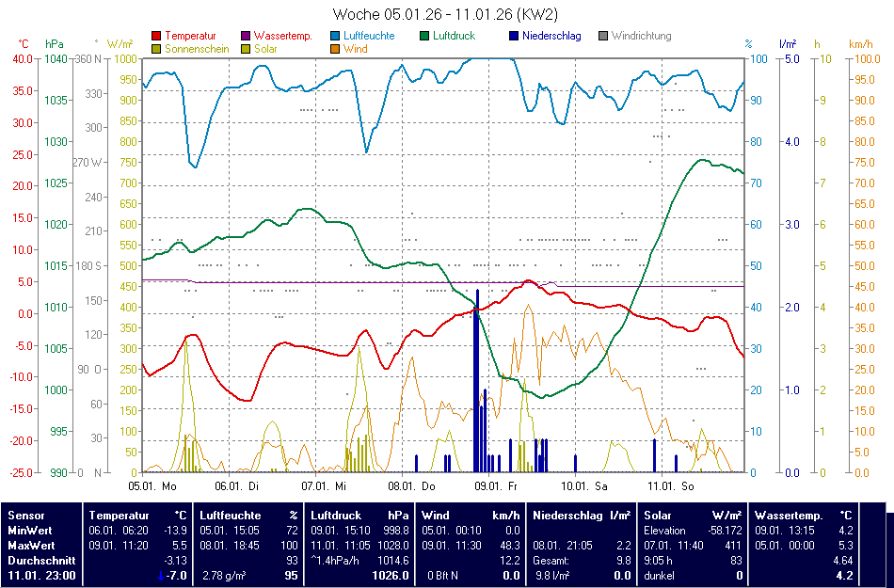Click the MinWert row label

coord(30,530)
